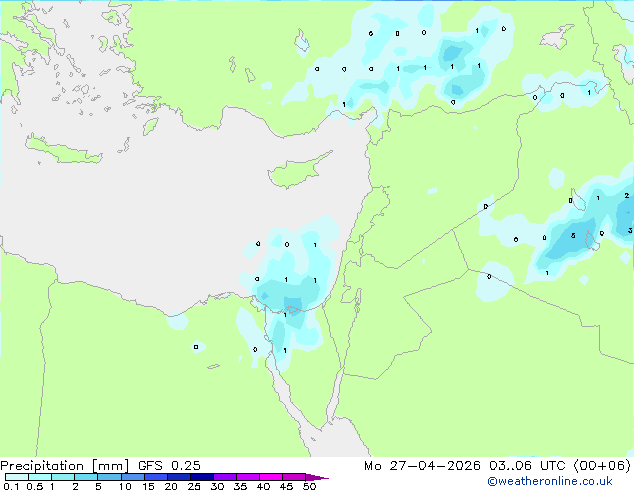Select the 5–10 mm legend color box
Image resolution: width=634 pixels, height=490 pixels.
point(109,477)
